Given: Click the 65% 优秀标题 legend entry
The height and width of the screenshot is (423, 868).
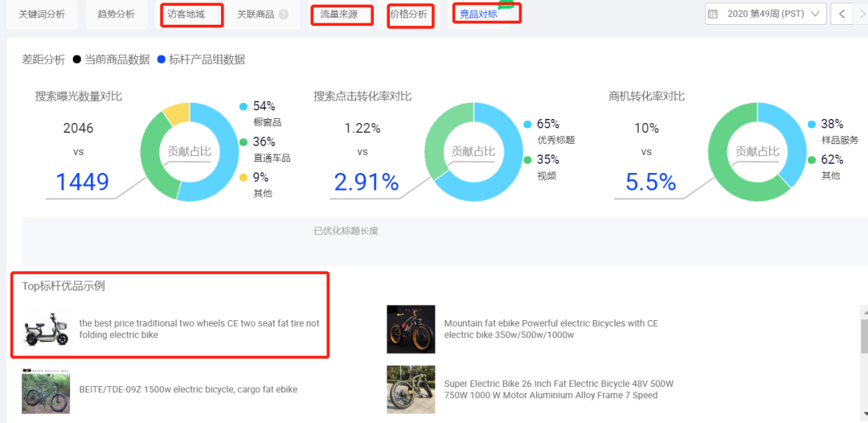Looking at the screenshot, I should point(549,130).
